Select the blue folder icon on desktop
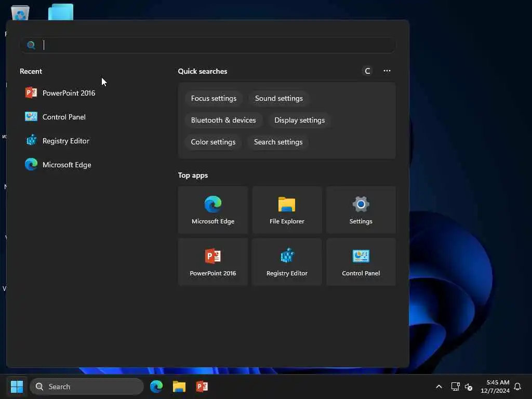Image resolution: width=532 pixels, height=399 pixels. click(61, 12)
